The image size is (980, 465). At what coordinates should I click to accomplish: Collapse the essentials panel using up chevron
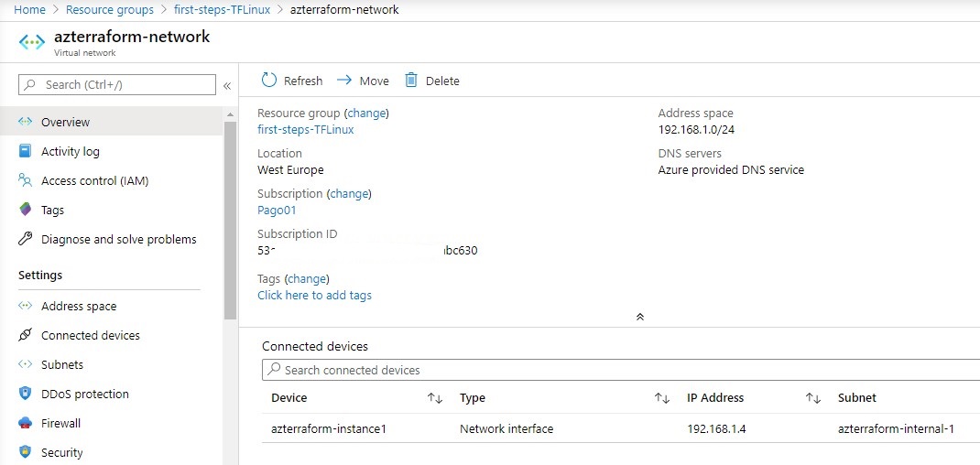pyautogui.click(x=639, y=317)
